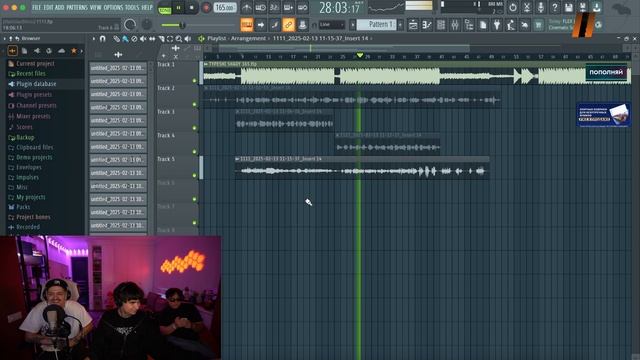640x360 pixels.
Task: Toggle the recording countdown icon
Action: (x=274, y=7)
